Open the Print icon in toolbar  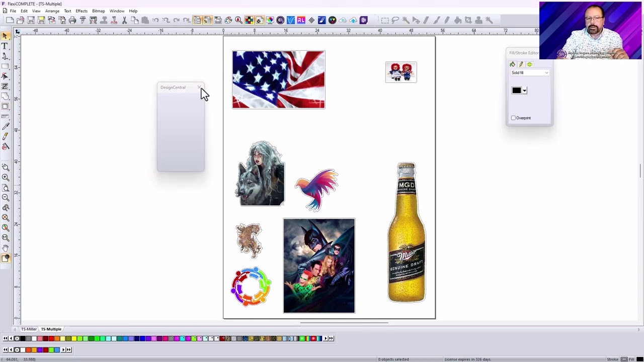click(72, 20)
